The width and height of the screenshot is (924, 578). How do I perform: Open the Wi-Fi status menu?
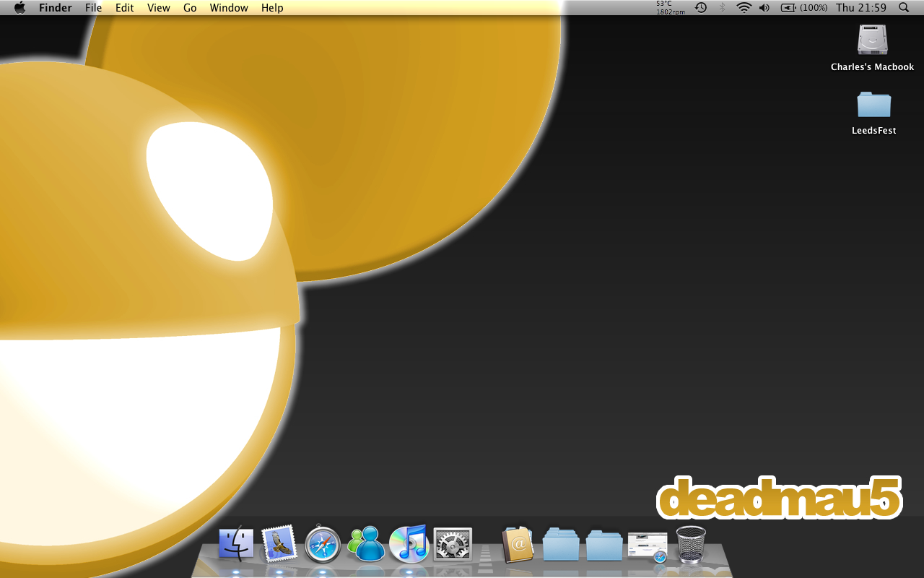(744, 8)
